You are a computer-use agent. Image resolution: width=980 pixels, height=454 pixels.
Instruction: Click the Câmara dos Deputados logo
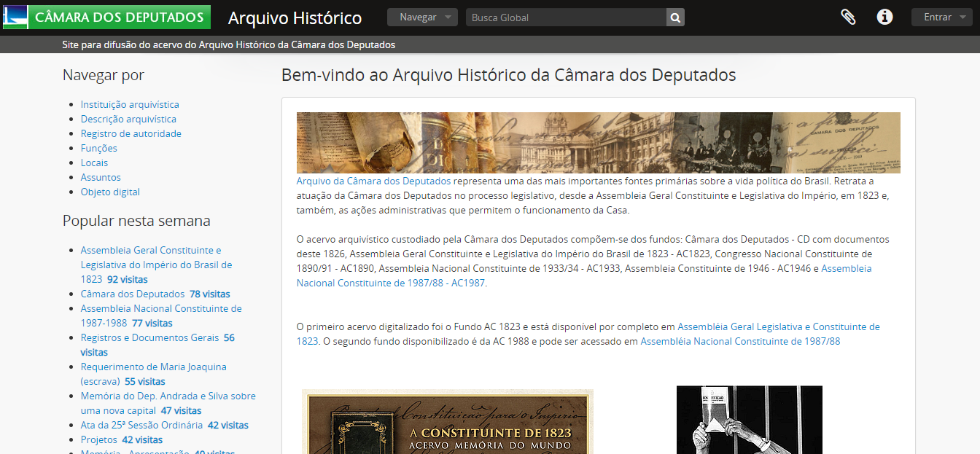tap(107, 17)
